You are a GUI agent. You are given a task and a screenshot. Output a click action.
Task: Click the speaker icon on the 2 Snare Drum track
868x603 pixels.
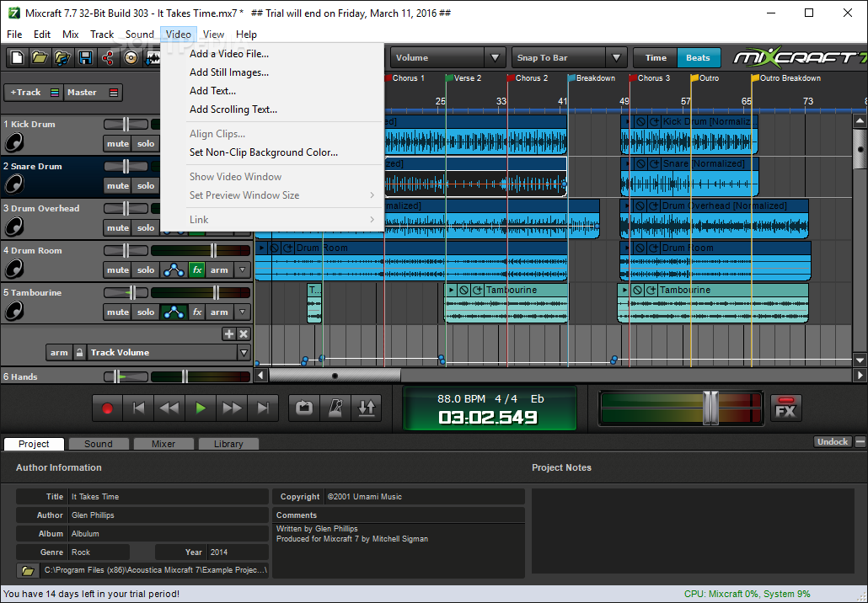pos(13,184)
